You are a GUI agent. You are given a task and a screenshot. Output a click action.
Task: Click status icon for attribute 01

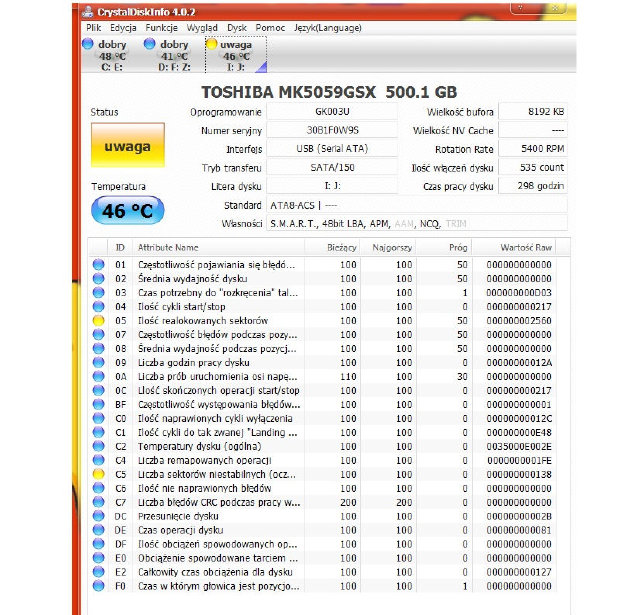pyautogui.click(x=98, y=264)
